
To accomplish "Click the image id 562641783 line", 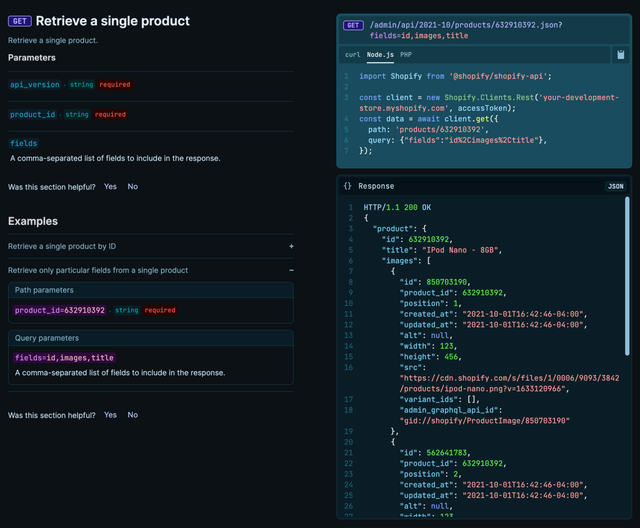I will point(435,453).
